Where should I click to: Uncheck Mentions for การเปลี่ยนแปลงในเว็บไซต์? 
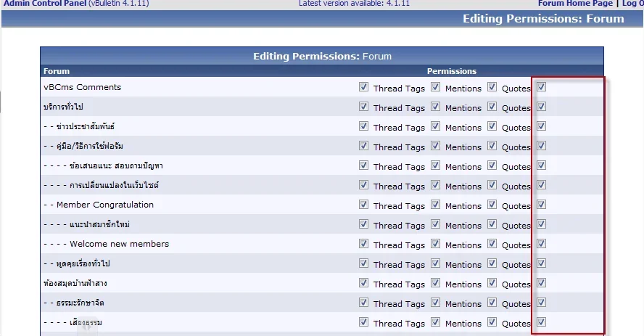click(435, 185)
